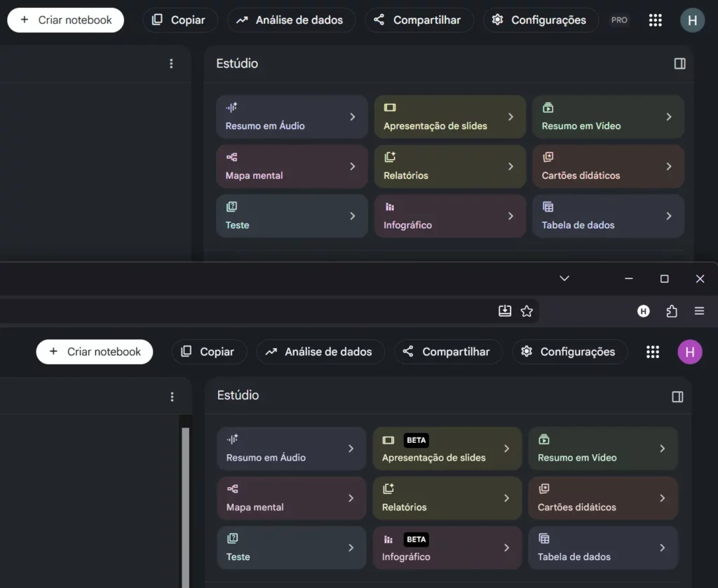
Task: Click the install/save page icon in browser address bar
Action: click(505, 311)
